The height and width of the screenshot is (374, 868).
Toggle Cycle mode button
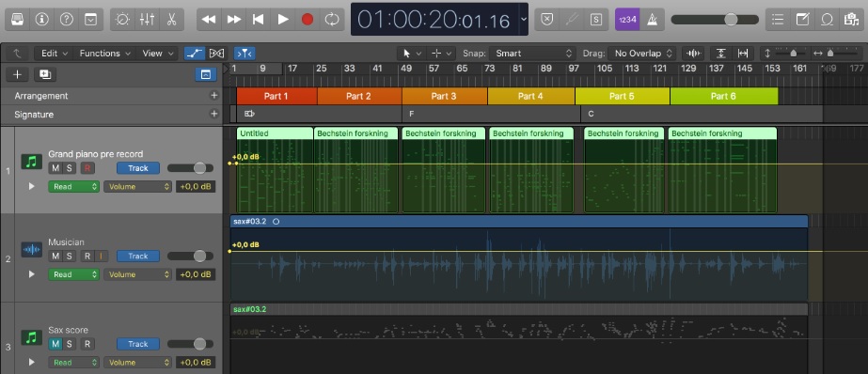[x=332, y=20]
